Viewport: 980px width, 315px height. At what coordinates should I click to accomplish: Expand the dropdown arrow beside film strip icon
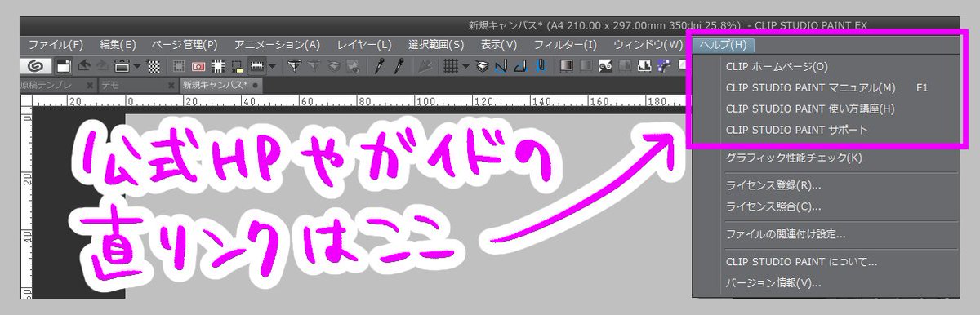click(x=272, y=67)
